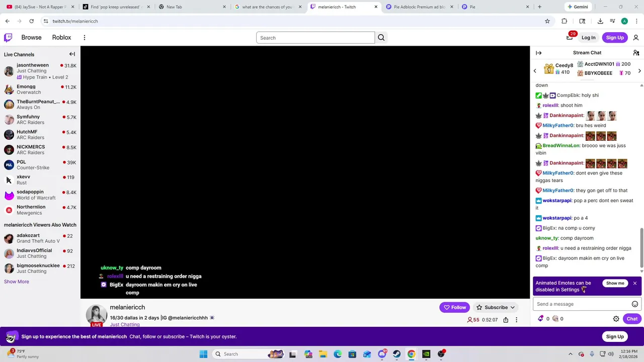This screenshot has height=362, width=644.
Task: Open bigmooseknucklee channel
Action: 40,268
